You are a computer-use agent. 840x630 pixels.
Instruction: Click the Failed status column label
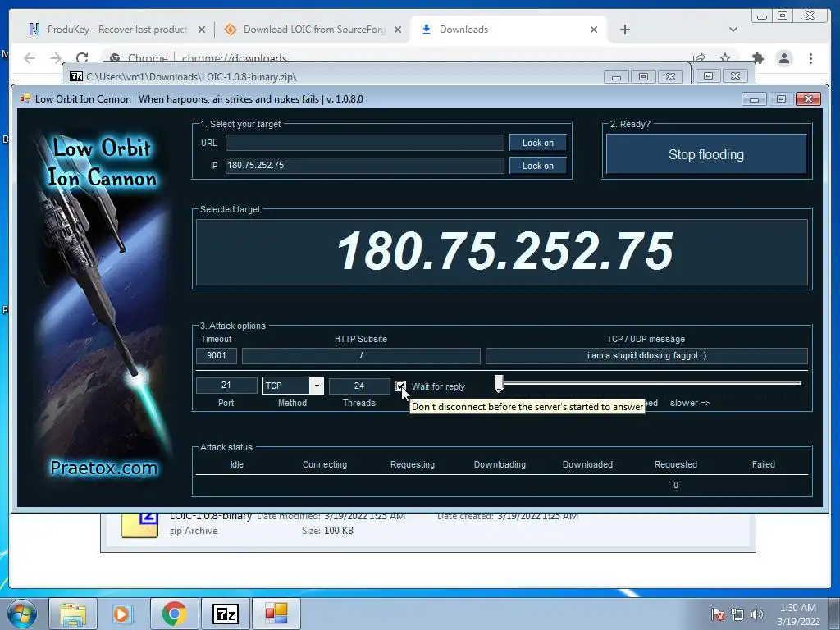[764, 464]
